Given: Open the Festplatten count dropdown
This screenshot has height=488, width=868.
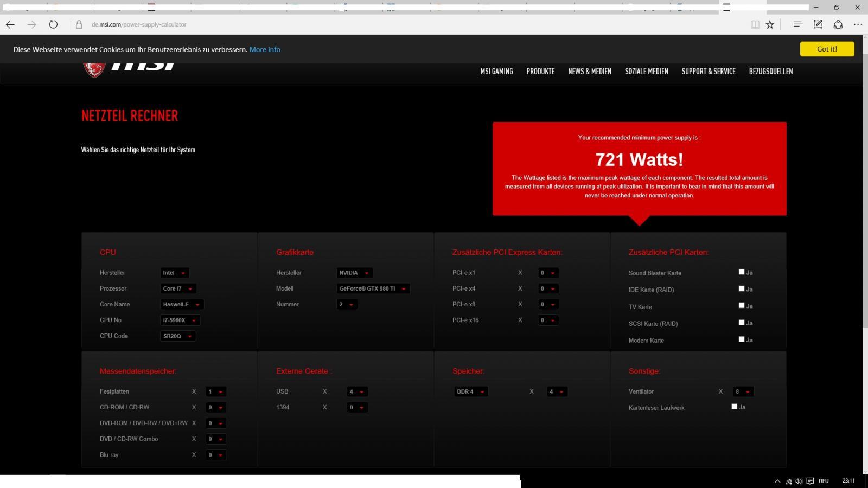Looking at the screenshot, I should pos(216,391).
